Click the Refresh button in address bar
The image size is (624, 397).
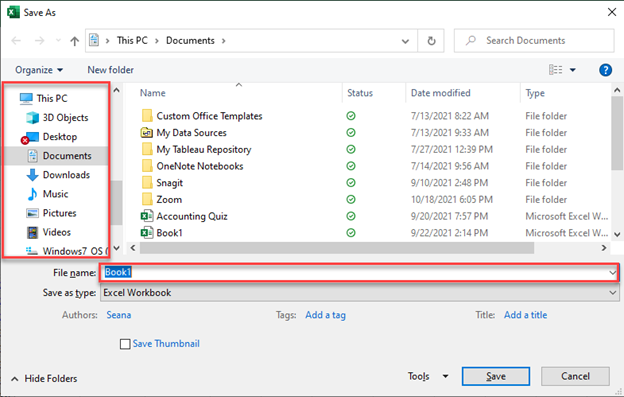click(x=431, y=41)
